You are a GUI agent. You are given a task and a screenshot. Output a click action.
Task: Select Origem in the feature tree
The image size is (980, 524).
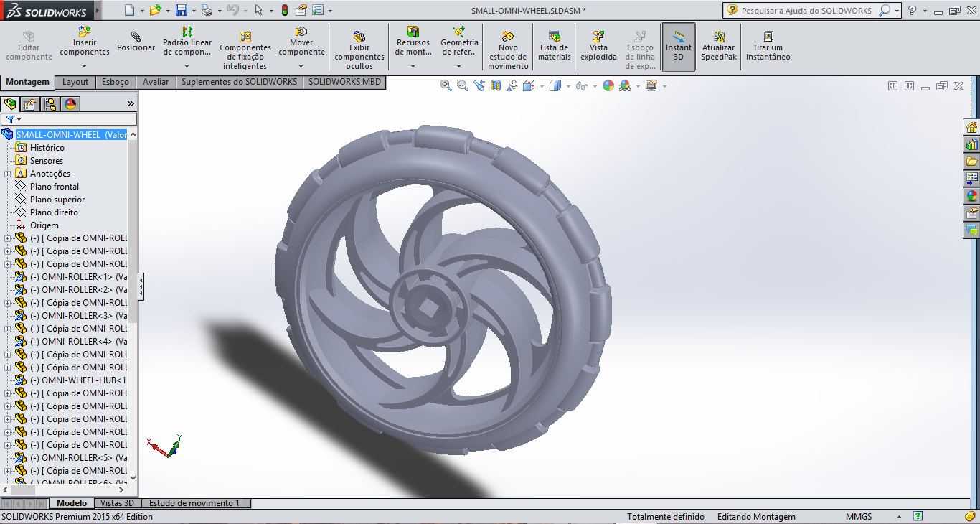coord(44,225)
